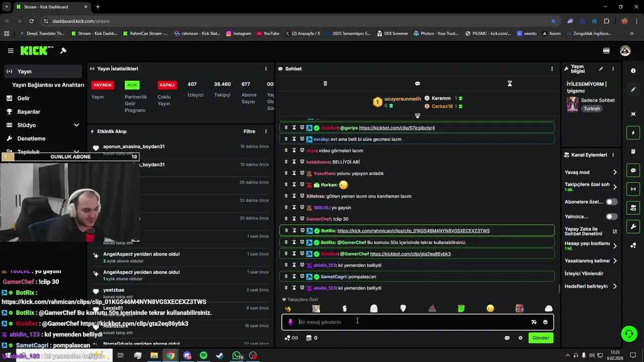Open Yayın İstatistikleri three-dot menu
The height and width of the screenshot is (362, 644).
tap(266, 69)
